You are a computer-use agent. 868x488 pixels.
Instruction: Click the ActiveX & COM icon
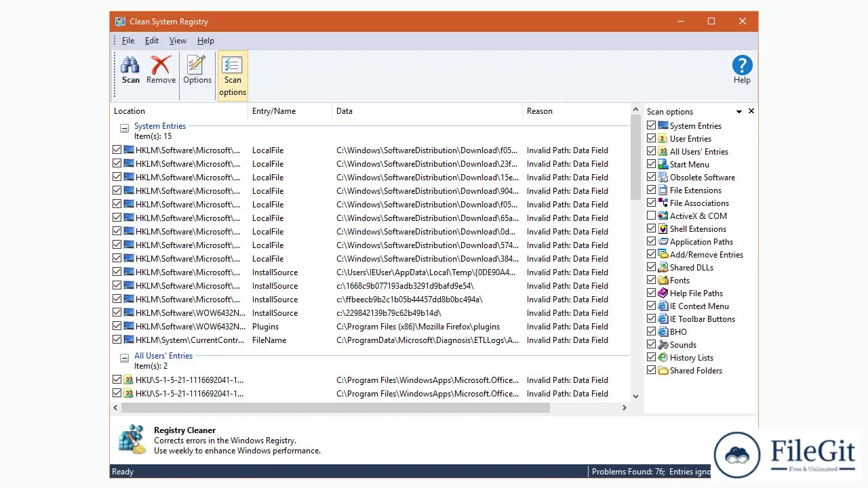point(663,216)
